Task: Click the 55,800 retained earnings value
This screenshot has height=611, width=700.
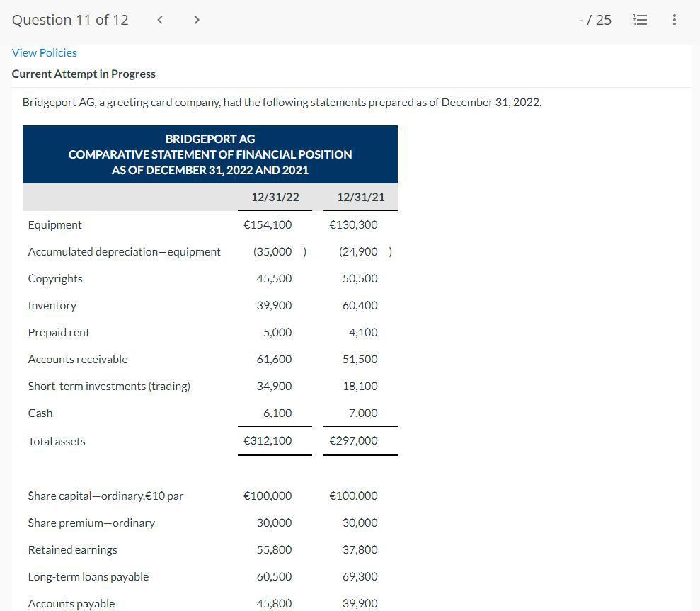Action: pyautogui.click(x=274, y=549)
